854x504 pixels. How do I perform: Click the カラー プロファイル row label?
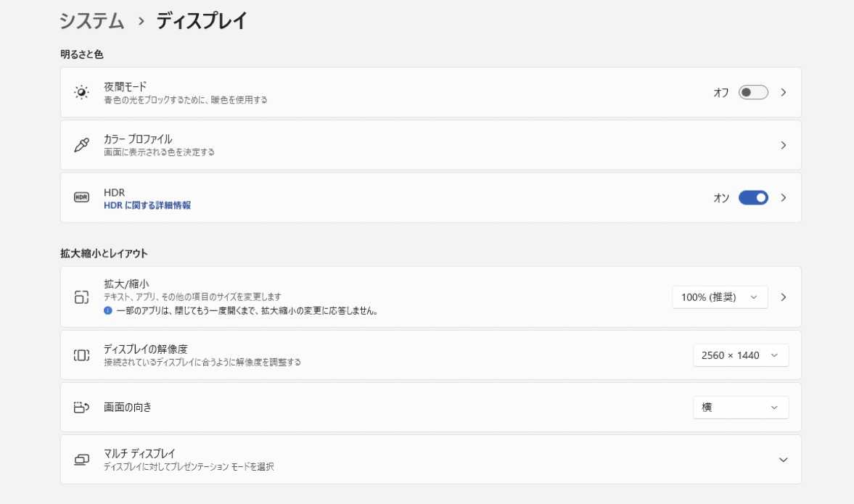(138, 139)
